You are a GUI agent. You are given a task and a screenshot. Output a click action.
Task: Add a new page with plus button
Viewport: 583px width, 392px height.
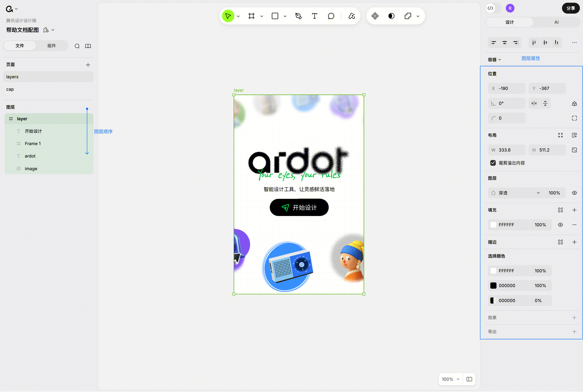pyautogui.click(x=88, y=65)
